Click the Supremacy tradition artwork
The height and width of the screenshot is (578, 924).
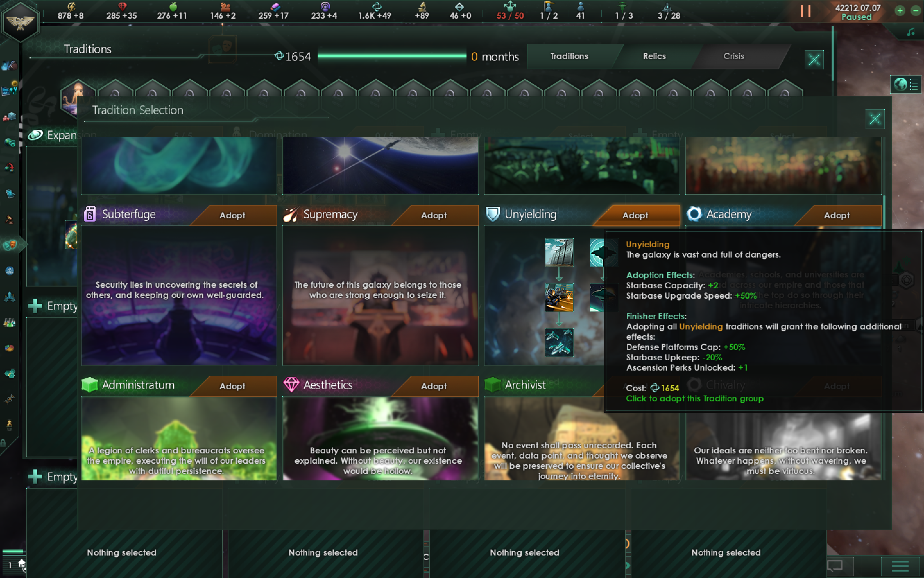[x=380, y=295]
